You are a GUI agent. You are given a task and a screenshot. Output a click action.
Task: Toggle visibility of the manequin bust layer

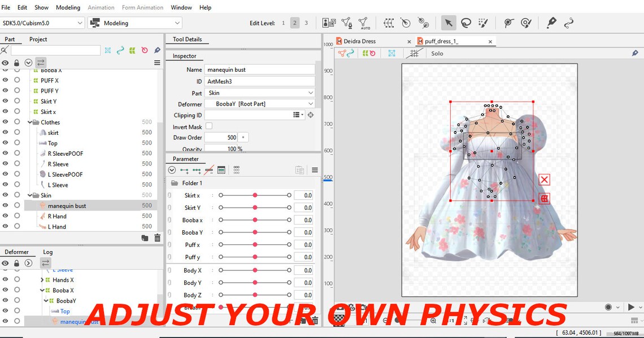click(6, 205)
